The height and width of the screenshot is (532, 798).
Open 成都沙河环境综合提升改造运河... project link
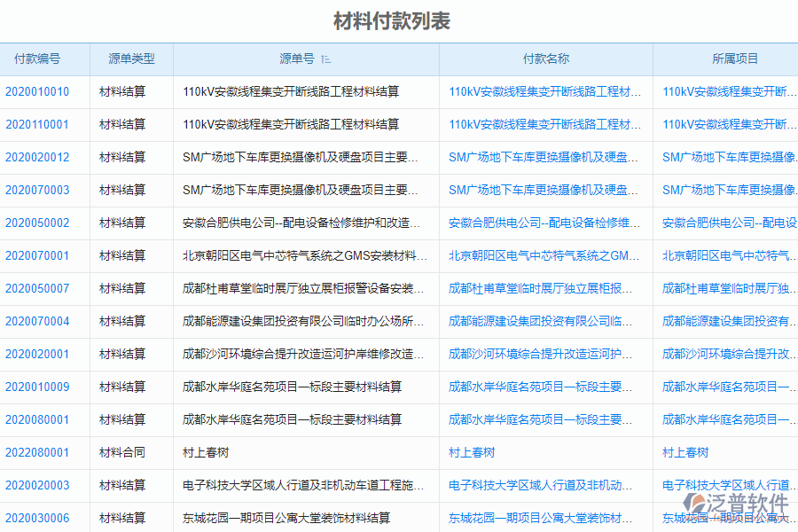click(x=725, y=354)
